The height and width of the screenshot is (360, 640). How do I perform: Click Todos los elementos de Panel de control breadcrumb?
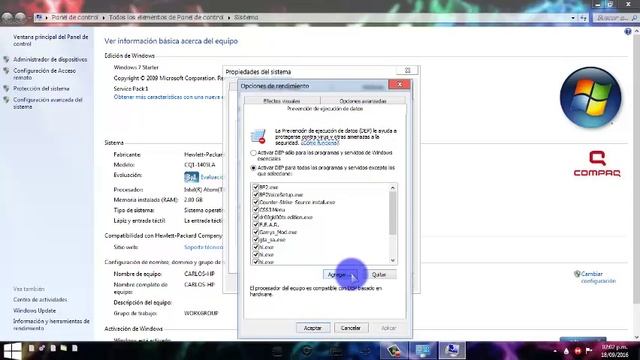[x=166, y=18]
